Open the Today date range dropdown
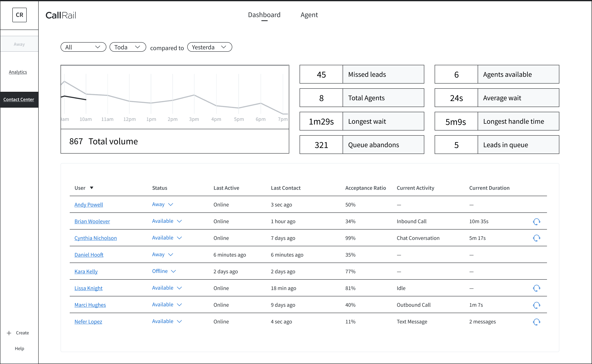Viewport: 592px width, 364px height. tap(127, 47)
